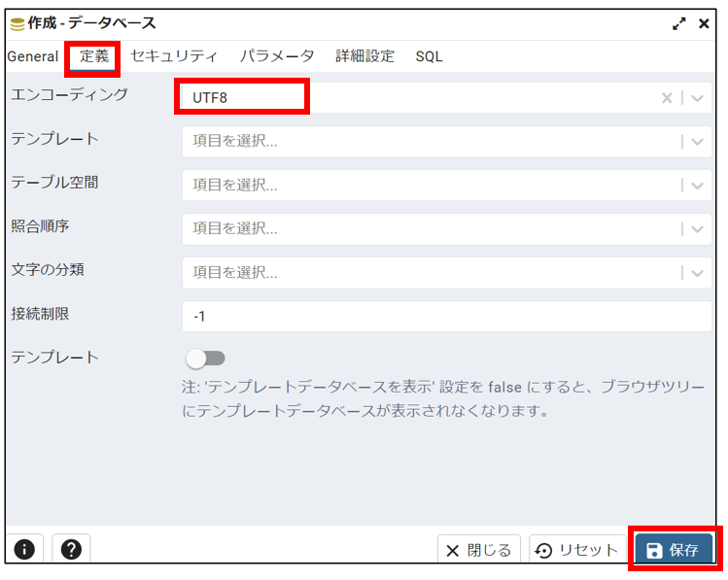The height and width of the screenshot is (580, 728).
Task: Click the リセット button
Action: coord(577,550)
